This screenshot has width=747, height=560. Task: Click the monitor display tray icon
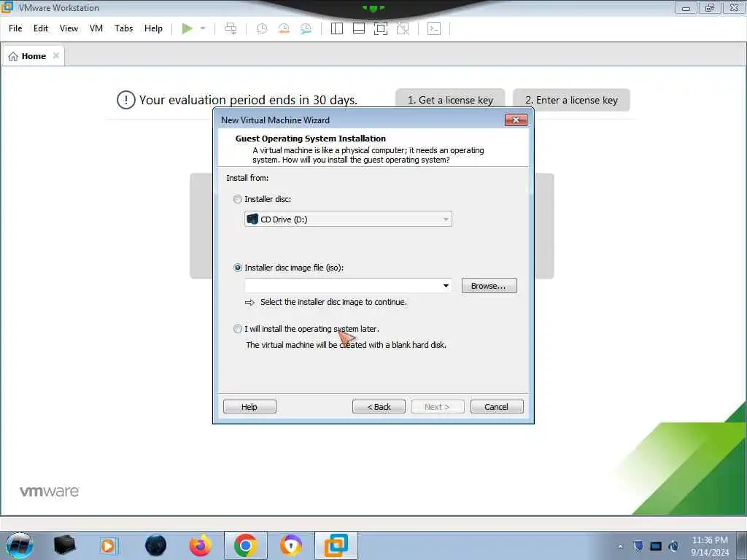coord(656,546)
